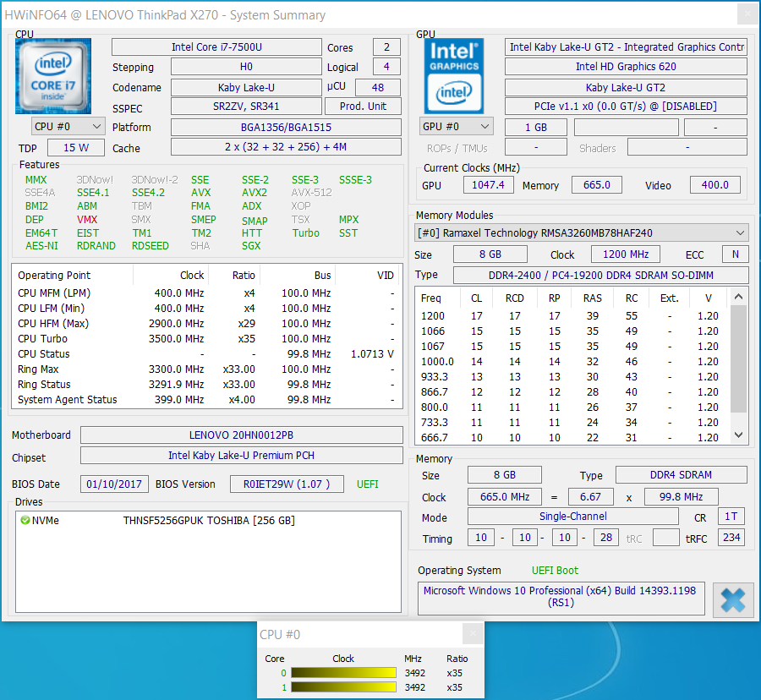Click the Intel Core i7-7500U name field

216,47
